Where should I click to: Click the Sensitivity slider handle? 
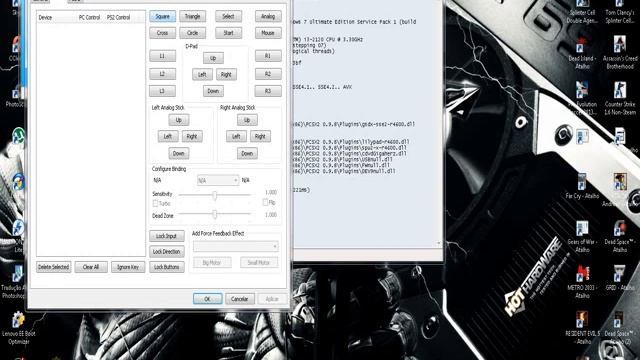click(214, 196)
